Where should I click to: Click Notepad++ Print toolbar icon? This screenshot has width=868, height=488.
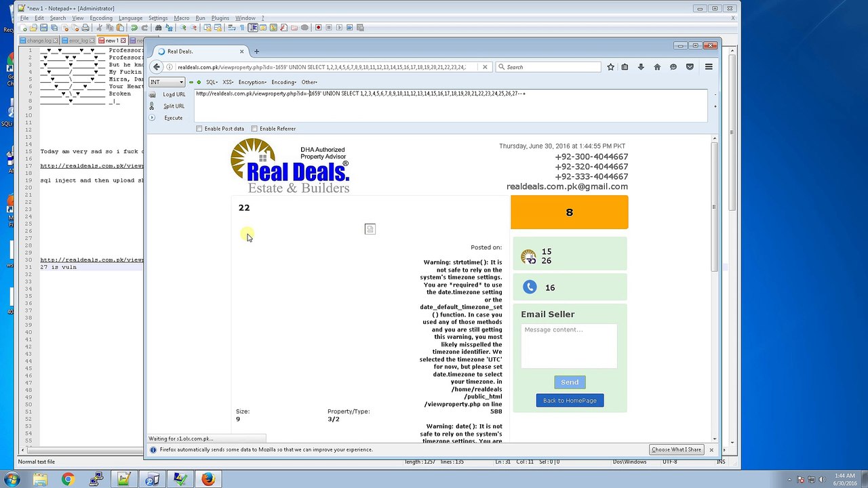(x=85, y=28)
